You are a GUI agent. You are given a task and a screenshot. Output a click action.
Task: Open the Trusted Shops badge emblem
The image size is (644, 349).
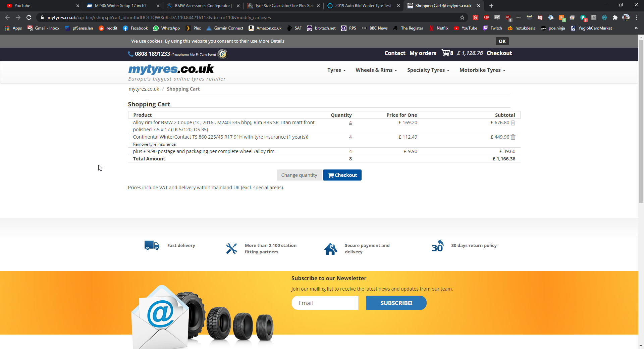pos(222,54)
